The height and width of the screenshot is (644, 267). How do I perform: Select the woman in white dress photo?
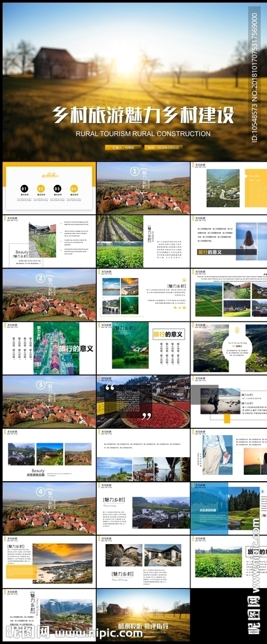pos(217,455)
